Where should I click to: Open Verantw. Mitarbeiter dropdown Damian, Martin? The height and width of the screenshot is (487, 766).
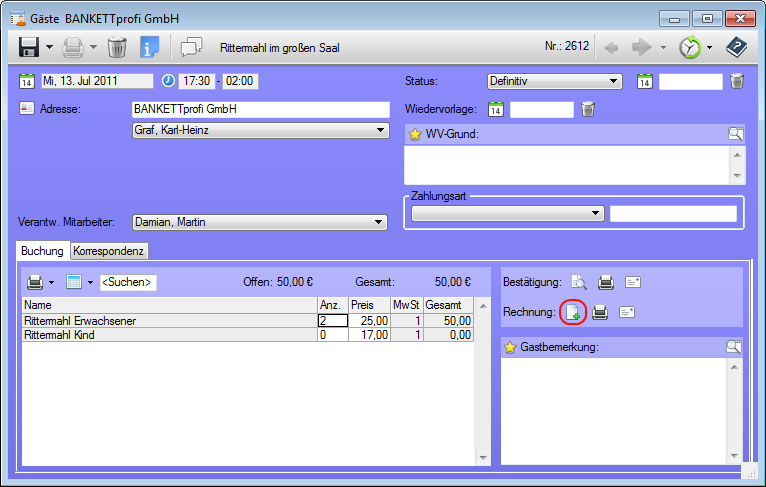260,222
